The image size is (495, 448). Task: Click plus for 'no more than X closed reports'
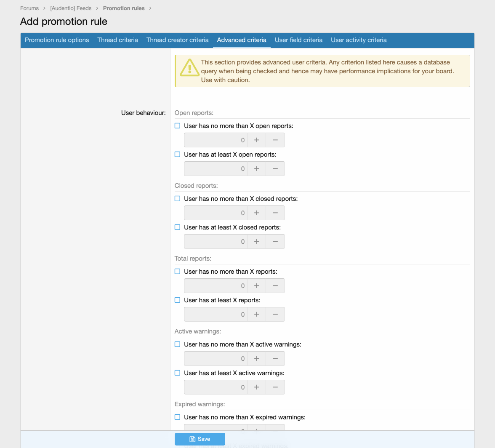pos(256,213)
